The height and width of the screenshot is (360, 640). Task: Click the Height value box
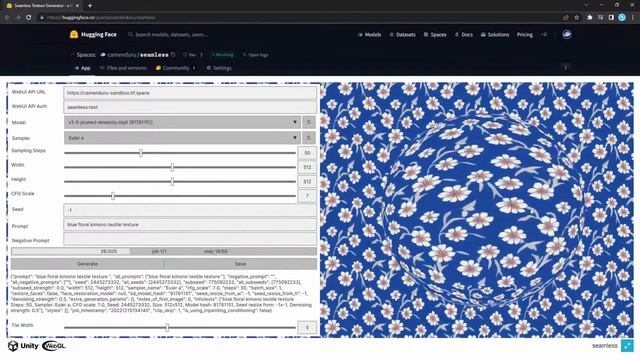(x=307, y=181)
